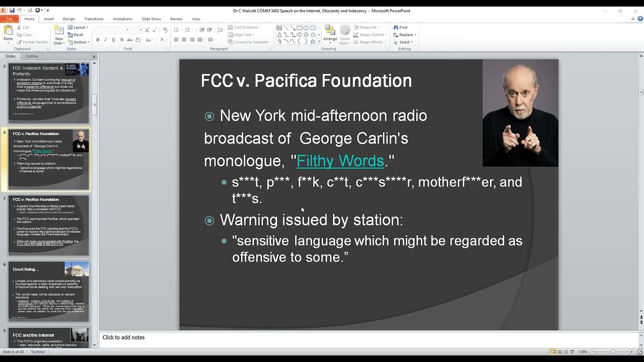The image size is (644, 362).
Task: Click the Cut scissors command
Action: (x=23, y=27)
